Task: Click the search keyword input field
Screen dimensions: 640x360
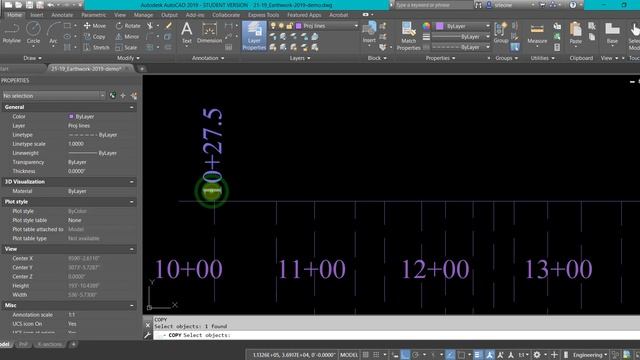Action: [x=433, y=5]
